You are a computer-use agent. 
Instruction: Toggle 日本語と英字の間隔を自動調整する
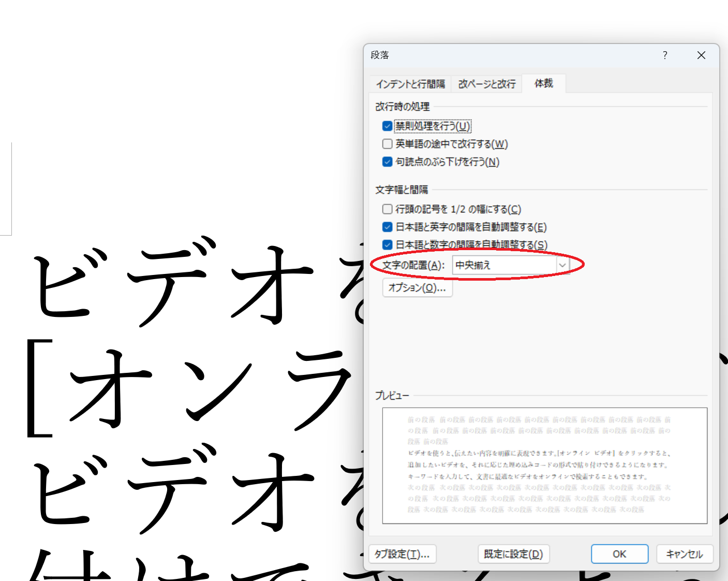click(387, 227)
